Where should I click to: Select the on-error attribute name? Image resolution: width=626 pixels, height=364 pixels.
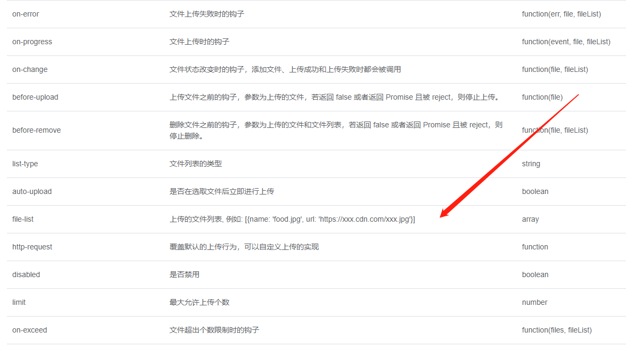tap(25, 14)
